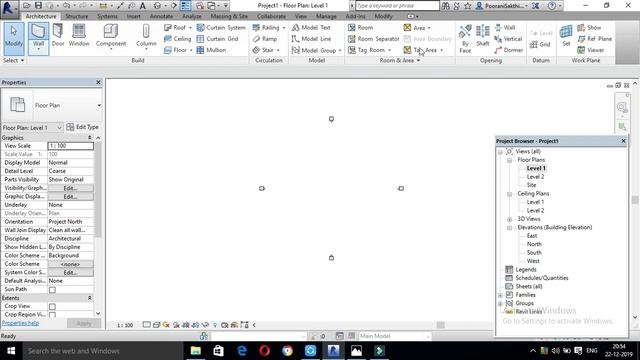Image resolution: width=640 pixels, height=360 pixels.
Task: Click the Set work plane tool
Action: (566, 36)
